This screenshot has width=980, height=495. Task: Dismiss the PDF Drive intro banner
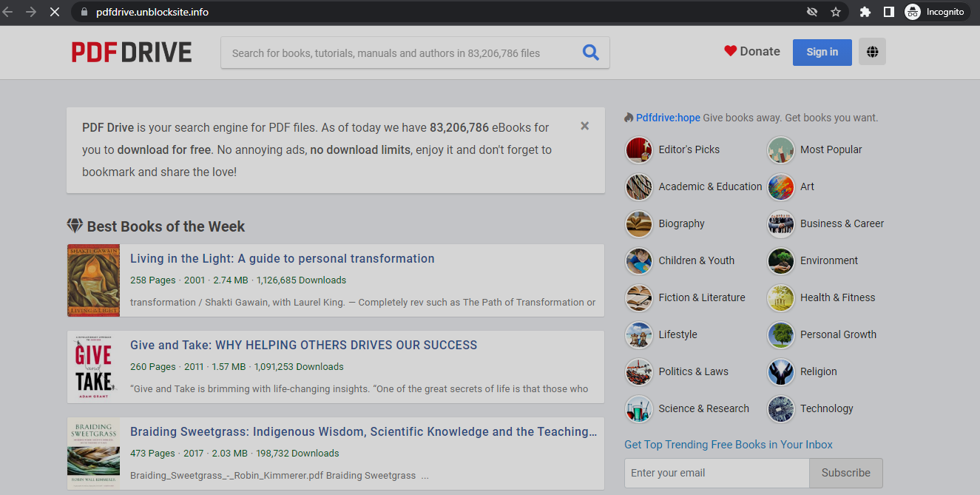tap(584, 127)
